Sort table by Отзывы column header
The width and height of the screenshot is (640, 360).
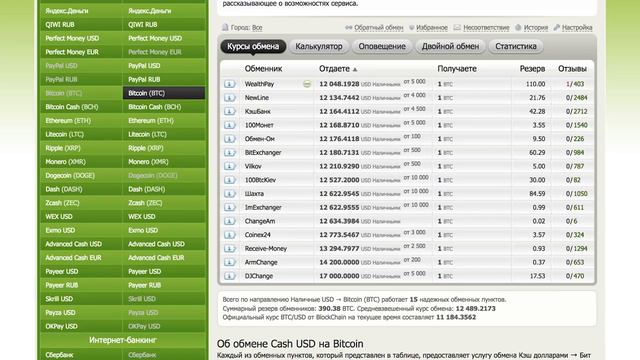[572, 69]
